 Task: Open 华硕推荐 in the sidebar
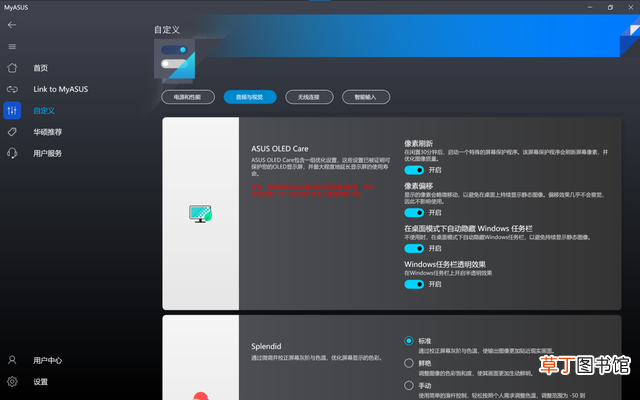47,132
